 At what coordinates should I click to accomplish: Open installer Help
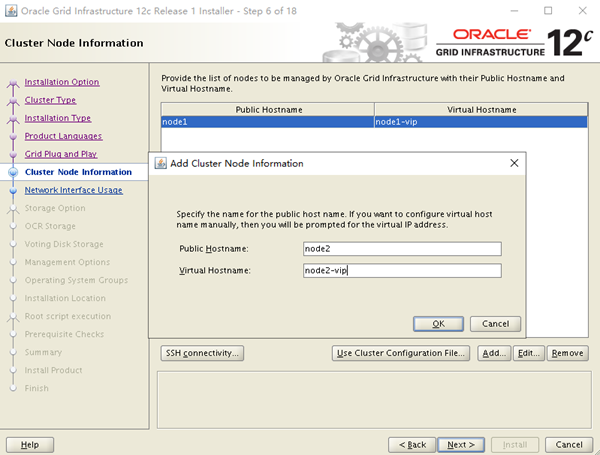tap(30, 445)
